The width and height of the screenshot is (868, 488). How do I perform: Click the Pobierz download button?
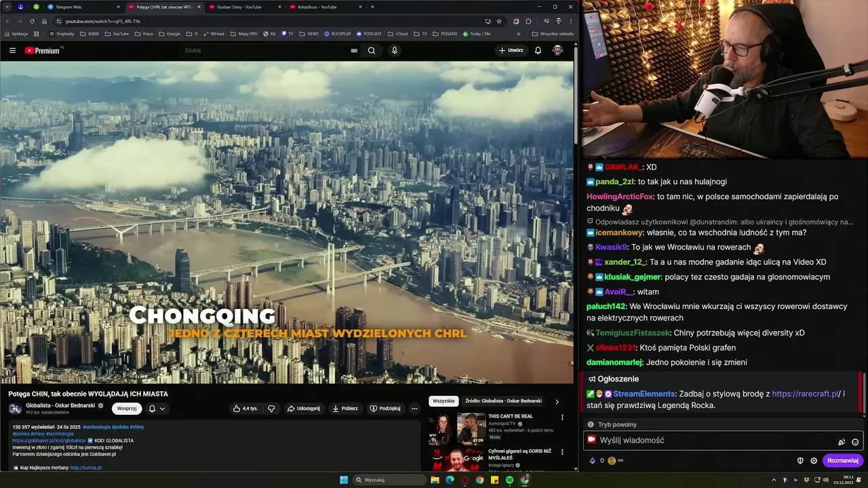point(345,409)
